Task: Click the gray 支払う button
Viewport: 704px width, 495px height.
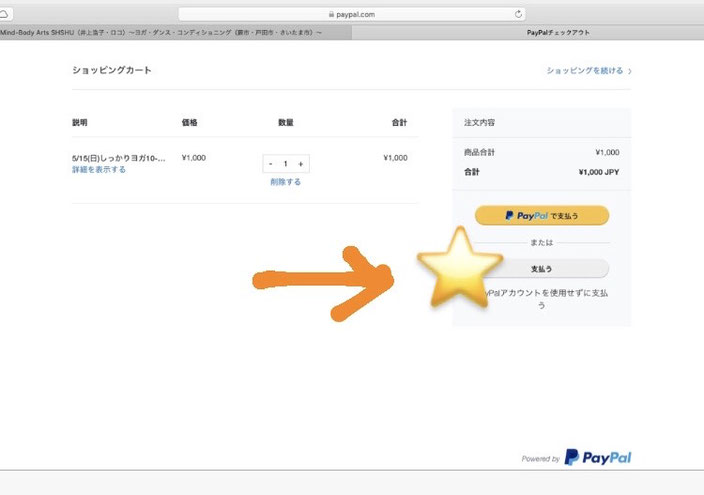Action: click(542, 269)
